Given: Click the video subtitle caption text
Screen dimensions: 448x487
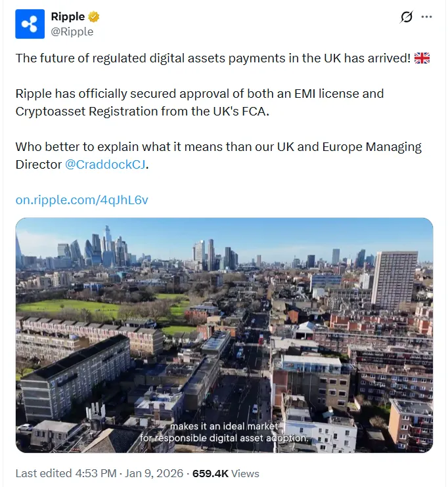Looking at the screenshot, I should pyautogui.click(x=225, y=433).
